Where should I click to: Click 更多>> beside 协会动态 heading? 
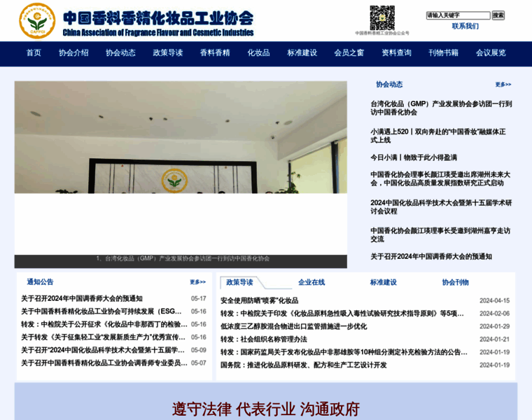coord(503,85)
